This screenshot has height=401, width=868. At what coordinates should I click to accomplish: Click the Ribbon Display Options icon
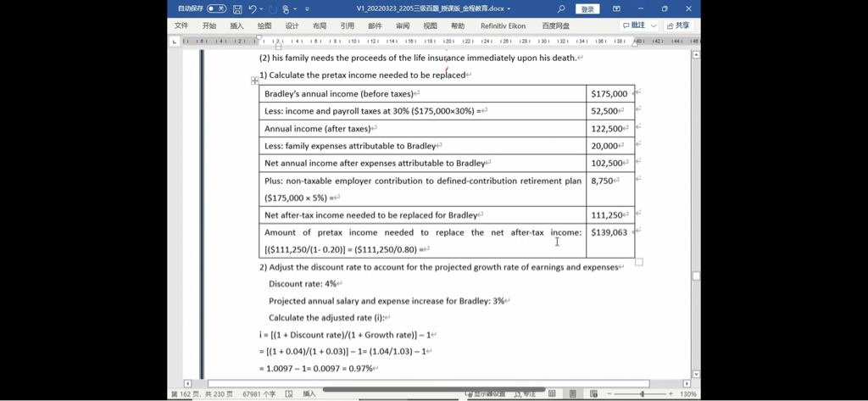click(x=616, y=8)
